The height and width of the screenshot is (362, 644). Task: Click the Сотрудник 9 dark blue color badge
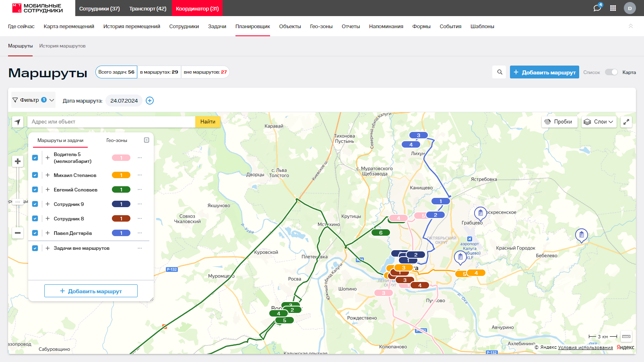click(121, 204)
